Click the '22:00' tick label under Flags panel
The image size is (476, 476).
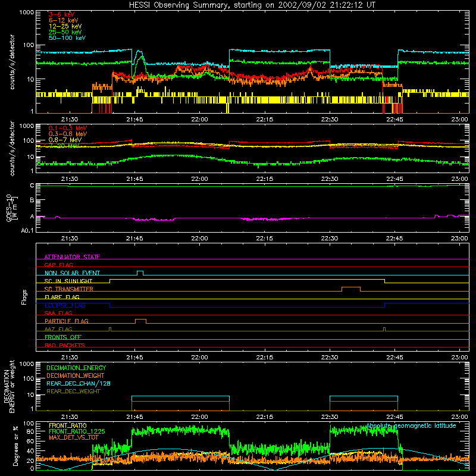click(x=199, y=358)
